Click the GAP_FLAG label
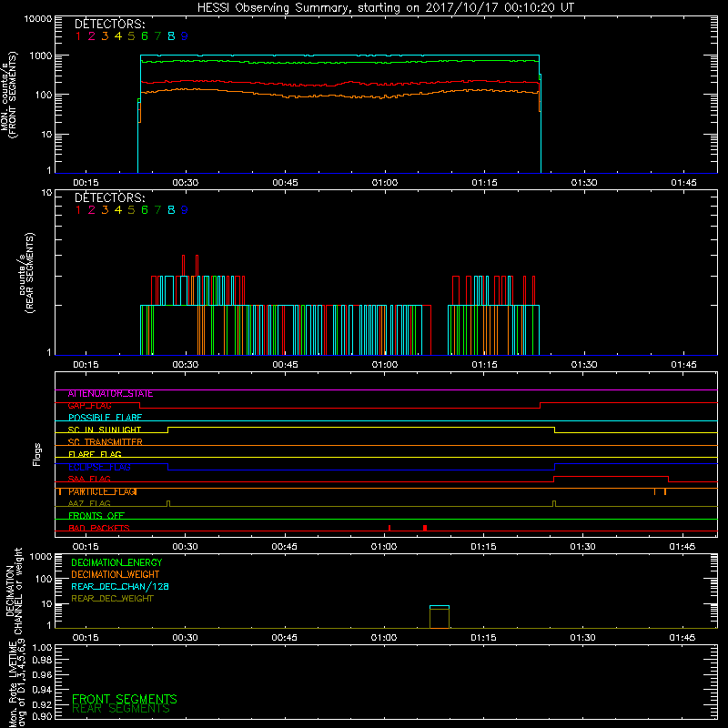Viewport: 728px width, 728px height. [x=89, y=406]
